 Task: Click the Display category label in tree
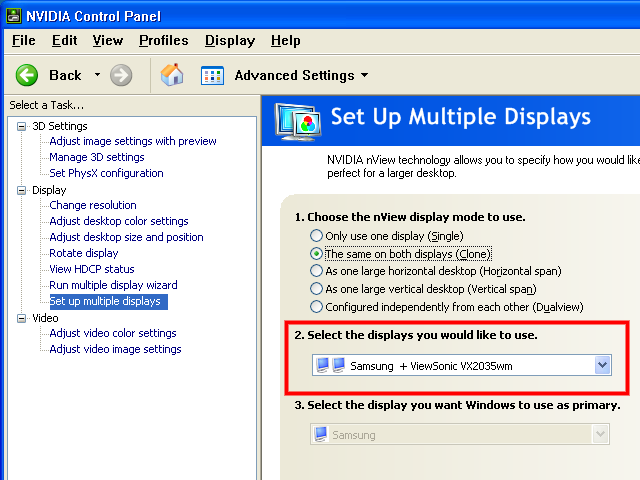pos(49,190)
